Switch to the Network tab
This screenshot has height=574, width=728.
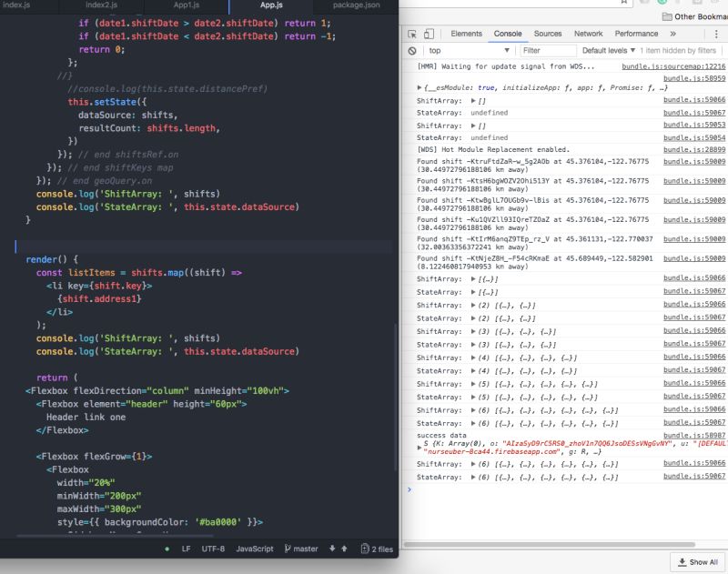[588, 34]
